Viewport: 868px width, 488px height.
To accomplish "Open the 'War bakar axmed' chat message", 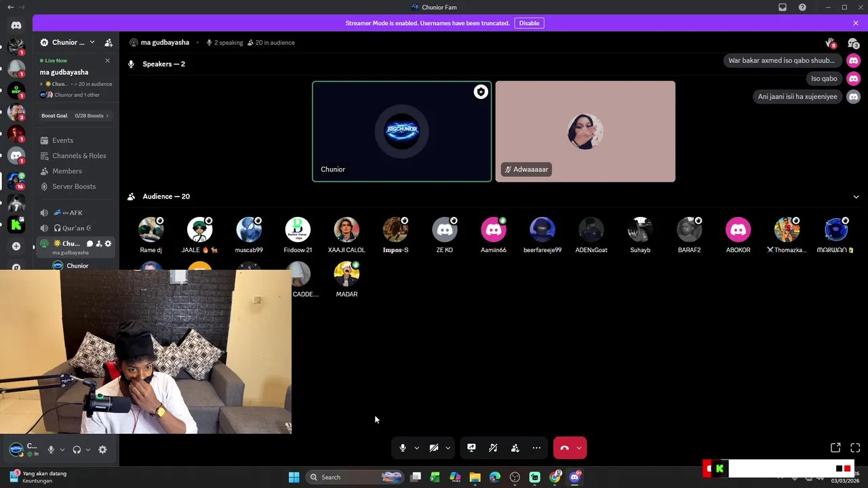I will [781, 60].
